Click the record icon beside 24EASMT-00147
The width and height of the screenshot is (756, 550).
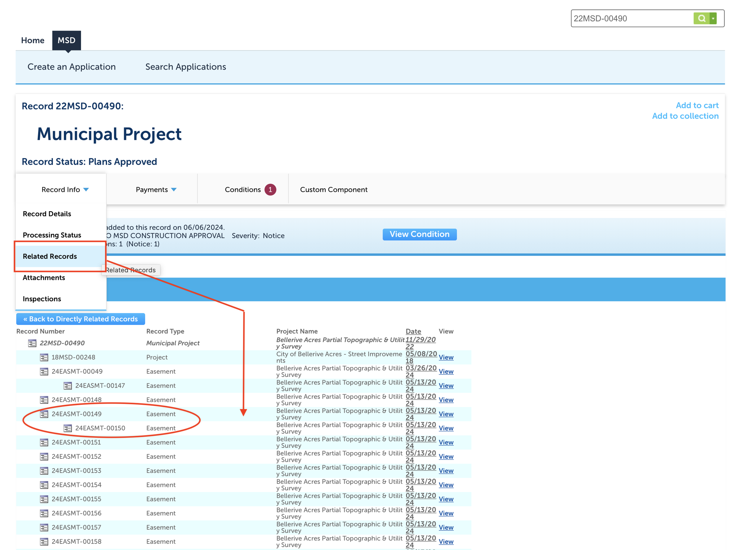click(68, 385)
